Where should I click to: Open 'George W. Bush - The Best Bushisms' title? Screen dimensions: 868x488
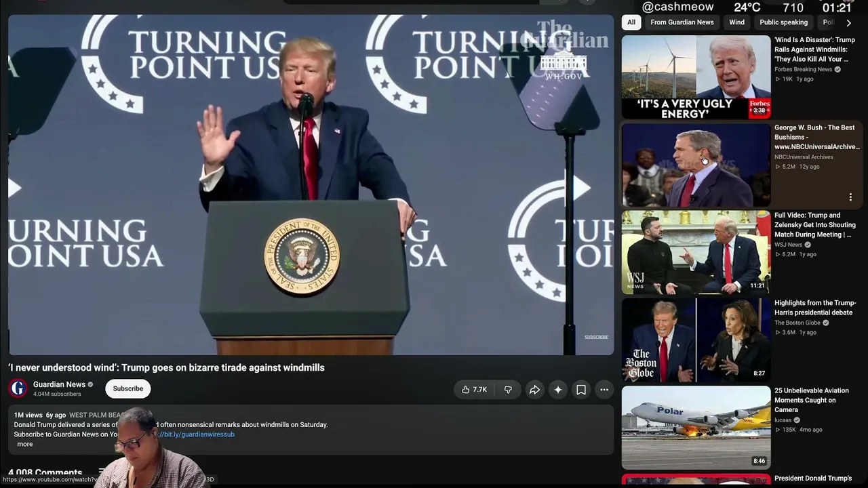click(816, 137)
